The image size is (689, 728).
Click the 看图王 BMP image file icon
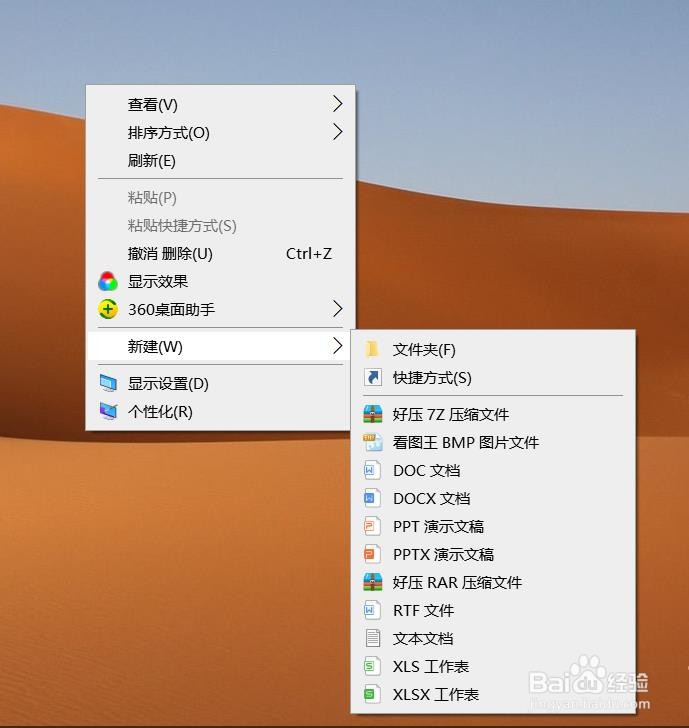click(x=373, y=442)
